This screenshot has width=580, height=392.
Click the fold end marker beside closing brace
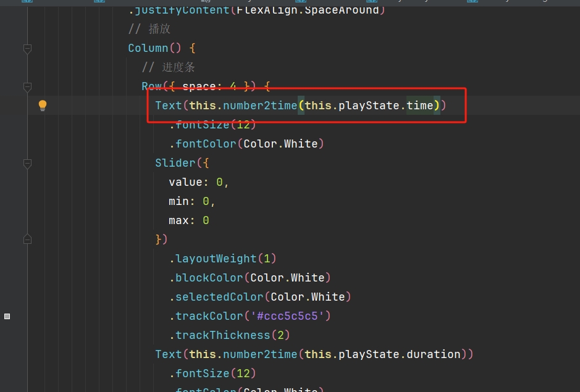click(27, 239)
